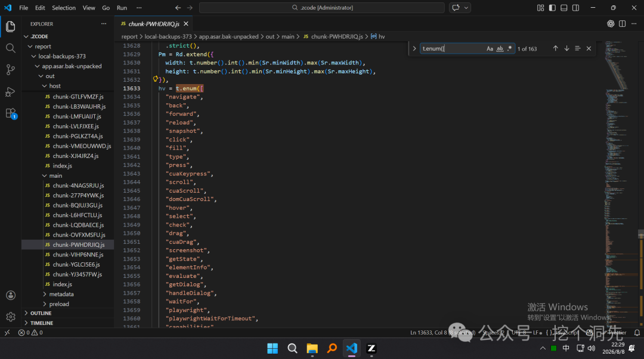Toggle Match Whole Word in find
Image resolution: width=644 pixels, height=359 pixels.
[500, 48]
